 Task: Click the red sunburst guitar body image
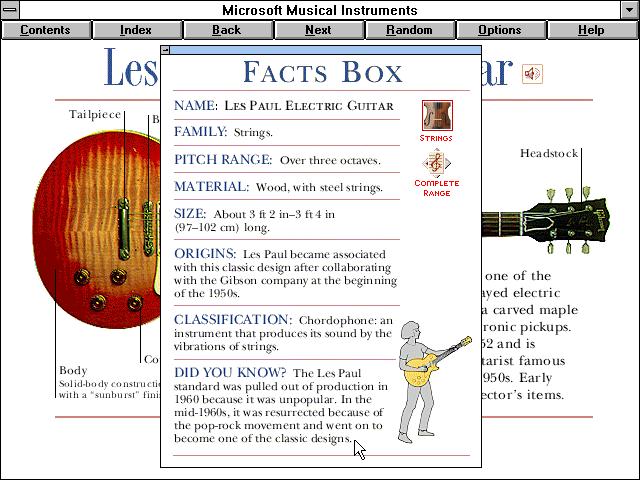coord(96,231)
